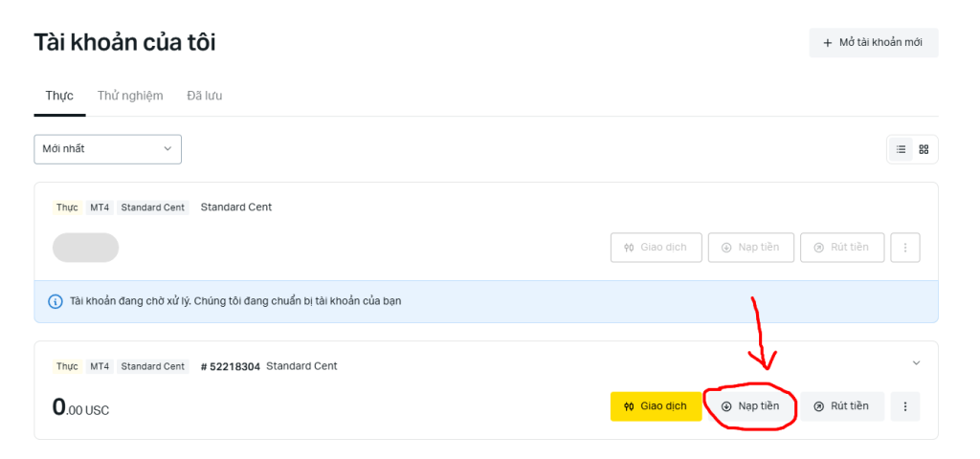
Task: Open the 'Thử nghiệm' tab
Action: click(x=130, y=96)
